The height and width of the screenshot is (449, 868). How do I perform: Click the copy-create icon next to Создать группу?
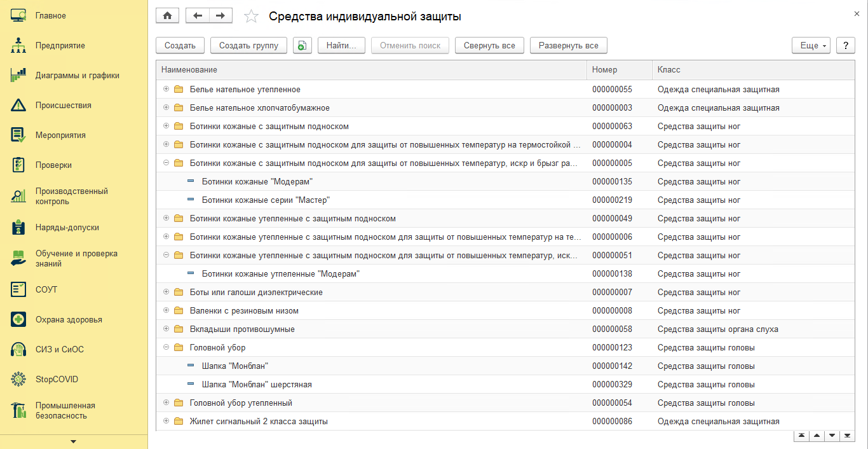click(302, 46)
